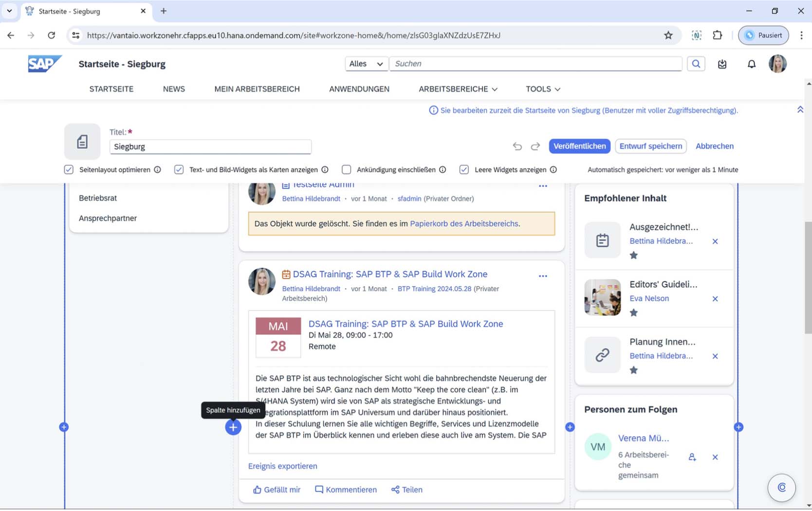Screen dimensions: 812x511
Task: Click the redo arrow icon
Action: (535, 146)
